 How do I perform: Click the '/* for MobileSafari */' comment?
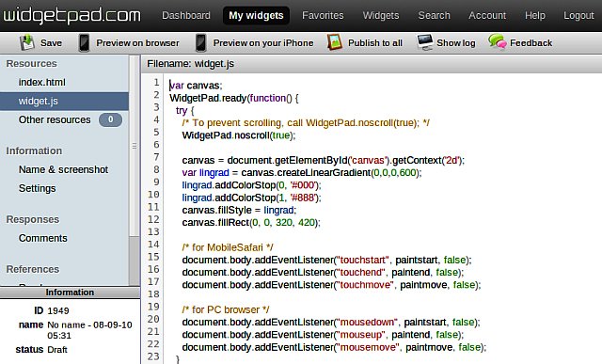point(228,247)
